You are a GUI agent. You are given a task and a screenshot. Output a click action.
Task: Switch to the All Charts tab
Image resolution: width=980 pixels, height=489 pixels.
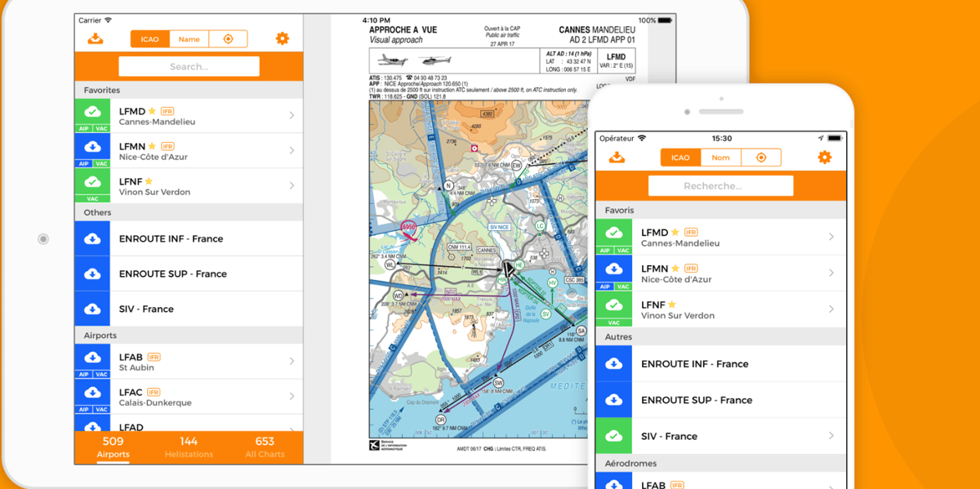pyautogui.click(x=265, y=447)
